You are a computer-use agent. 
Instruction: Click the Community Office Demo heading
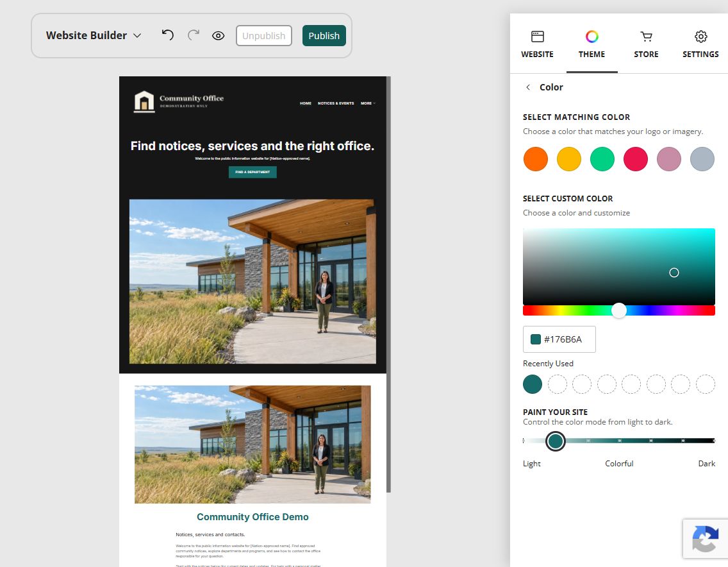pos(252,517)
